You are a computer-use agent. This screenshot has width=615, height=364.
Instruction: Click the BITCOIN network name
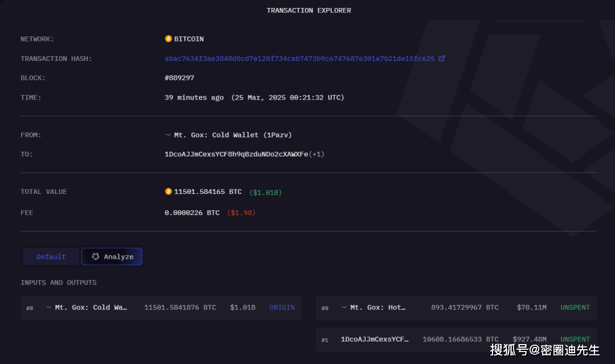(188, 39)
